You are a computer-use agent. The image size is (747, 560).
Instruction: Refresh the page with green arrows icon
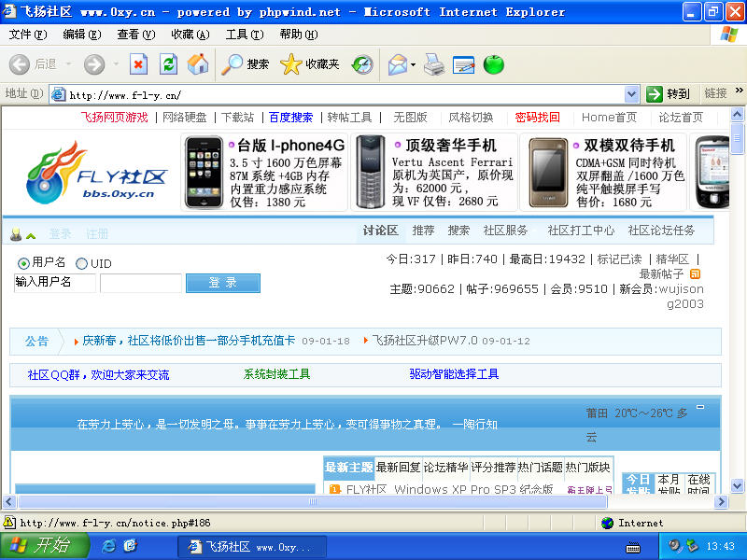point(169,64)
